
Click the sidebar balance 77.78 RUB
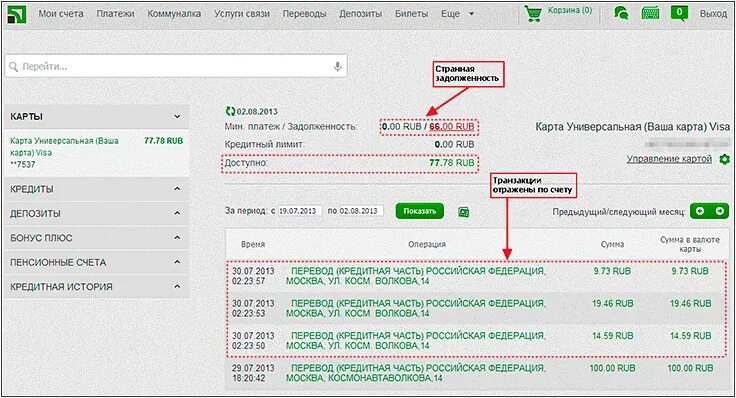[x=163, y=141]
